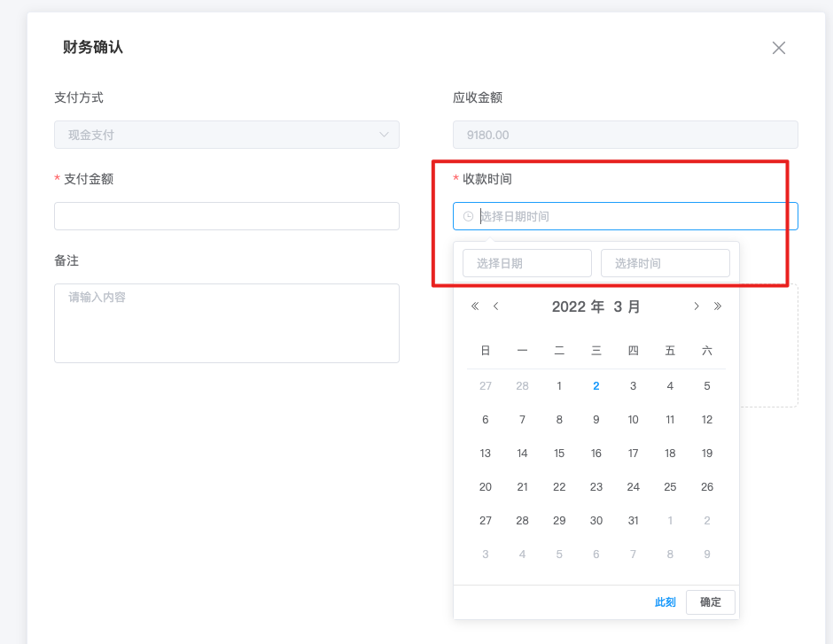This screenshot has height=644, width=833.
Task: Select February 28 greyed date
Action: click(522, 386)
